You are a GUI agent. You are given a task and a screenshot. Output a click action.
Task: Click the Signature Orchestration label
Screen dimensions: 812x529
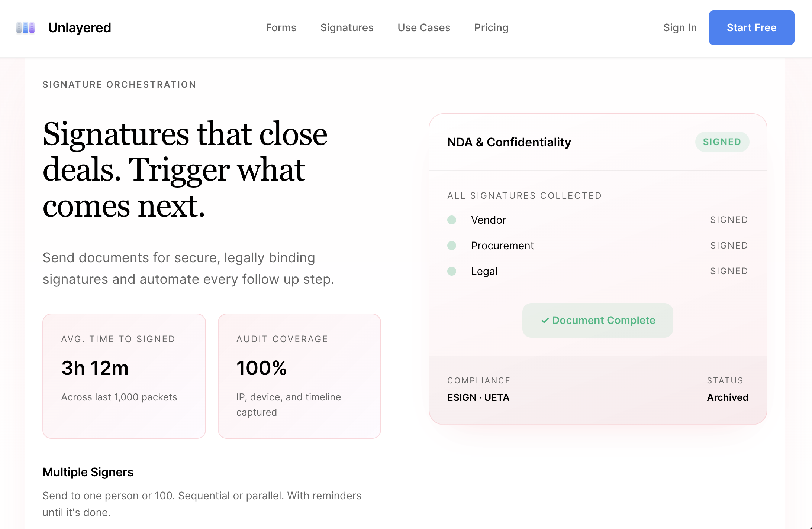pos(119,85)
